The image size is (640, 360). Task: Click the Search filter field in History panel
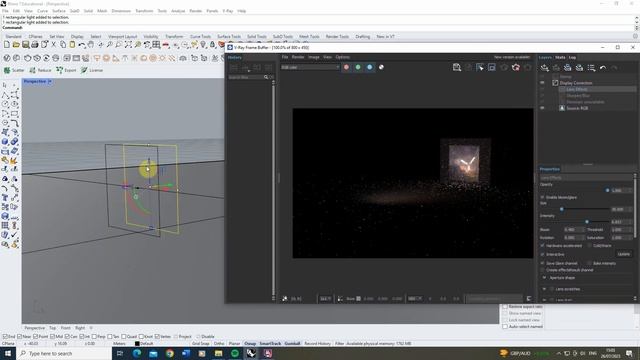pos(246,77)
